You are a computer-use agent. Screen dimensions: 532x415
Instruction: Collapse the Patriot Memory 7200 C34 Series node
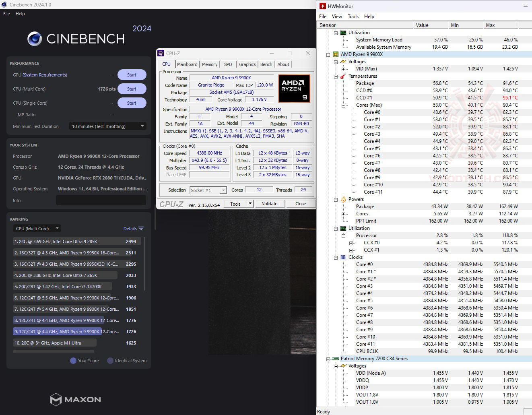click(x=328, y=359)
